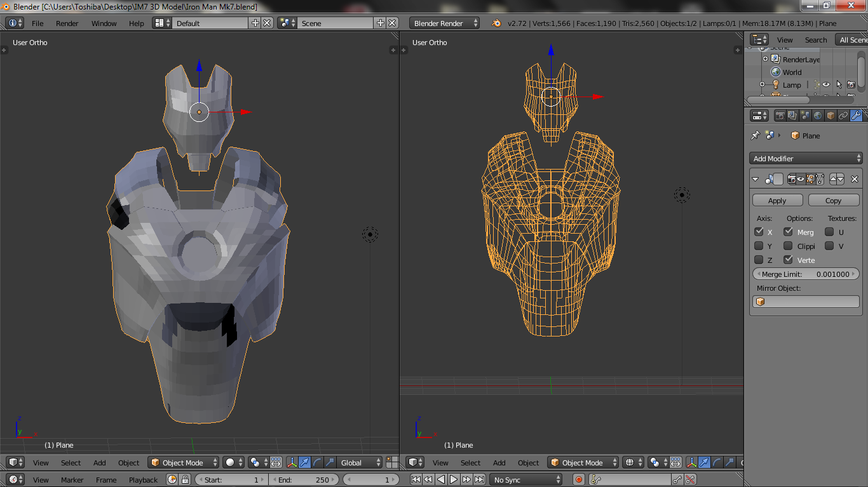
Task: Open the Add Modifier dropdown
Action: coord(806,159)
